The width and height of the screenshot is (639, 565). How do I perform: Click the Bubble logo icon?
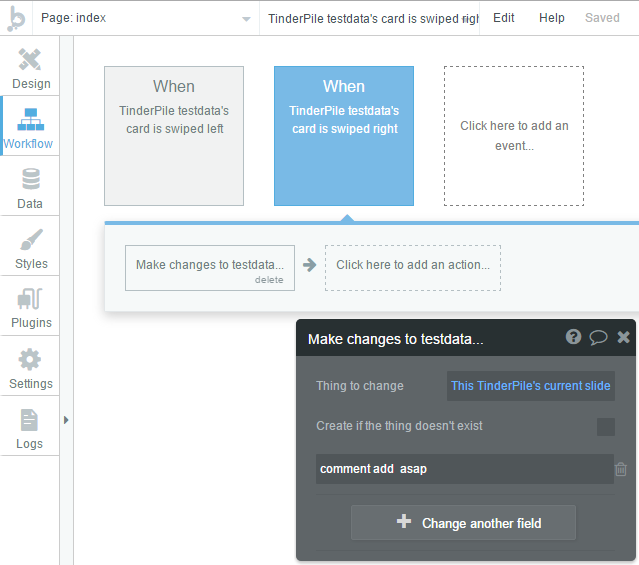coord(16,18)
